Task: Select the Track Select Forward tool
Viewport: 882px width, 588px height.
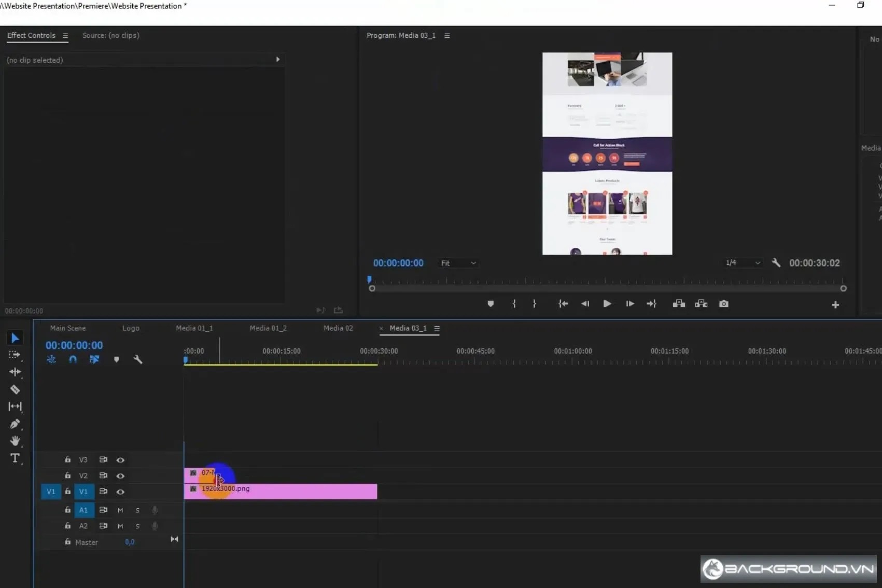Action: tap(15, 355)
